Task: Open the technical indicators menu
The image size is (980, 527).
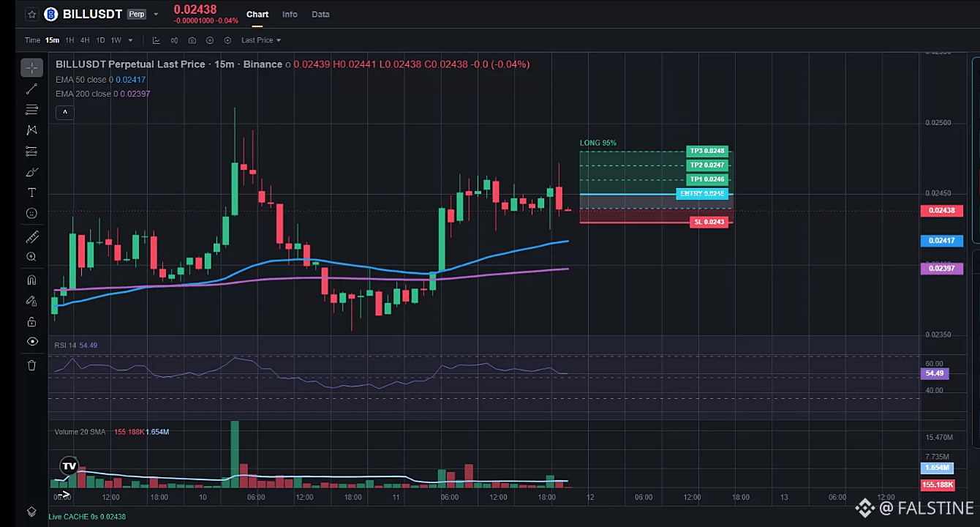Action: (157, 40)
